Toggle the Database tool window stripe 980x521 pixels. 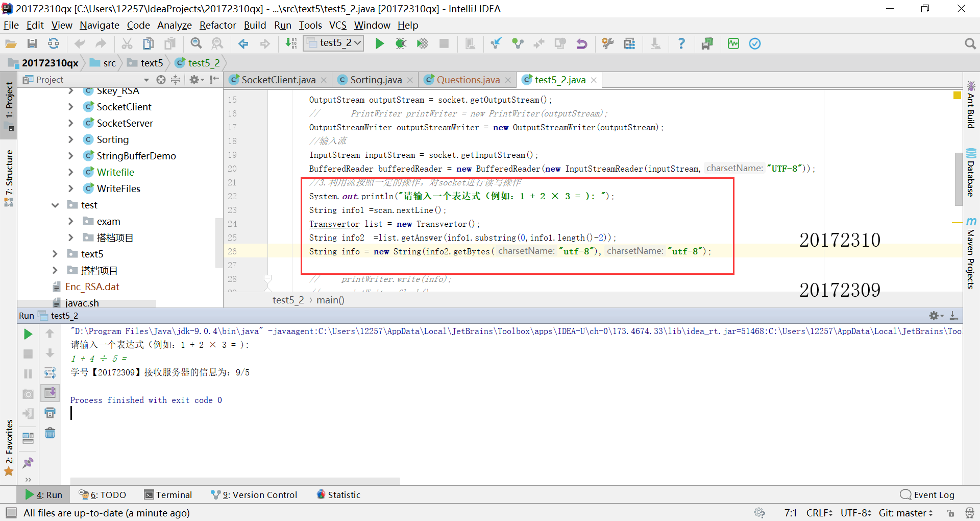(971, 173)
